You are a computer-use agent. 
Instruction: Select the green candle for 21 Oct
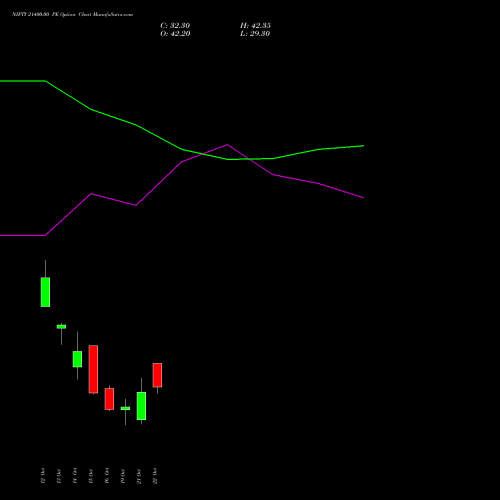click(141, 406)
